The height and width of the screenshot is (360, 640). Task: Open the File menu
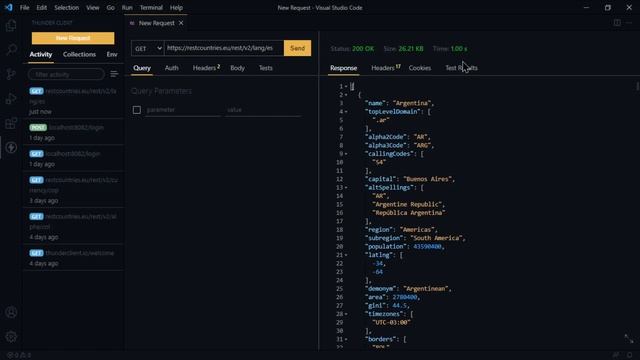[x=24, y=7]
